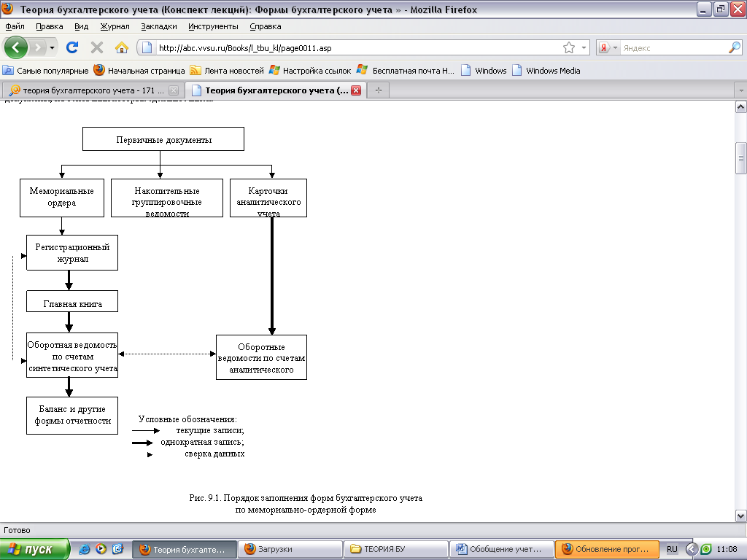Expand hidden tray icons arrow
The height and width of the screenshot is (560, 747).
point(692,549)
